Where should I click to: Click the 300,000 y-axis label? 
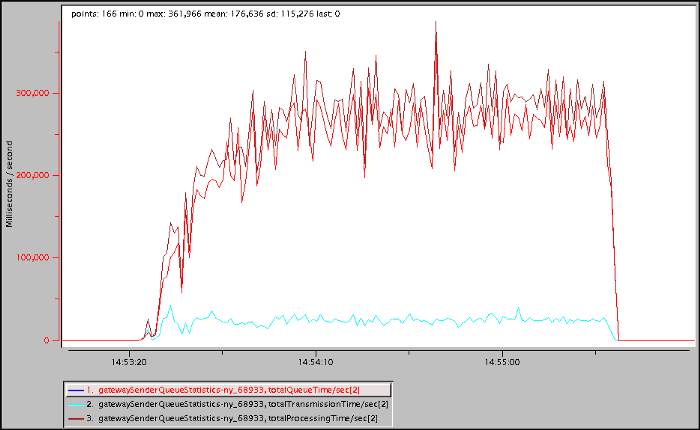[32, 93]
